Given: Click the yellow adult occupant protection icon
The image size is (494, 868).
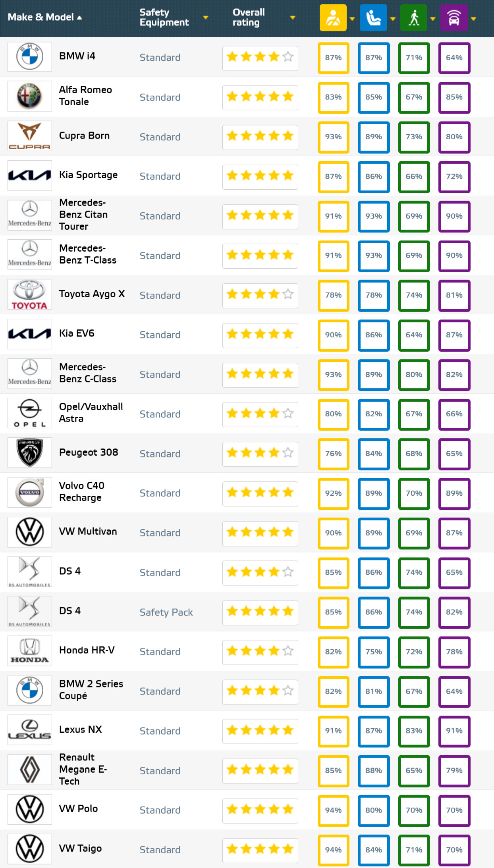Looking at the screenshot, I should pos(333,18).
